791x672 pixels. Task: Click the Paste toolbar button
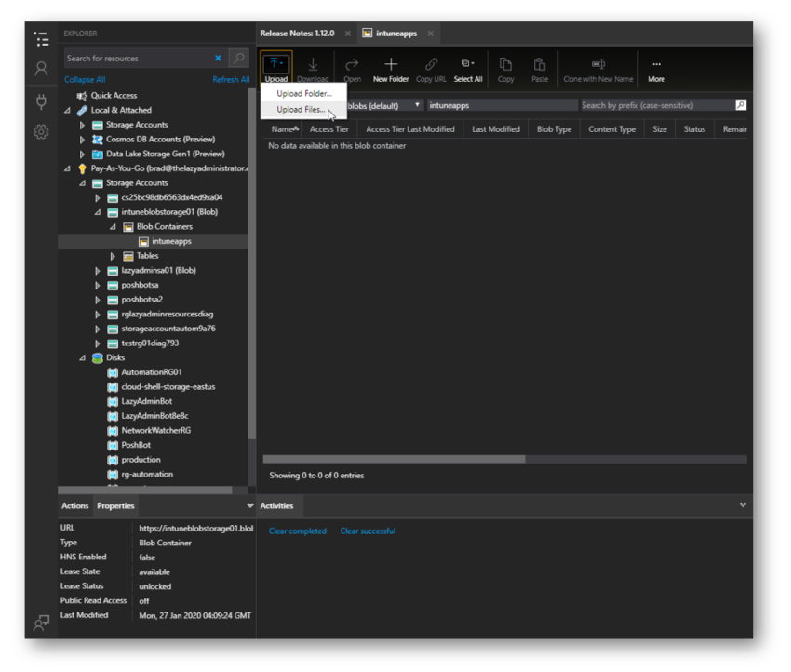pos(540,69)
